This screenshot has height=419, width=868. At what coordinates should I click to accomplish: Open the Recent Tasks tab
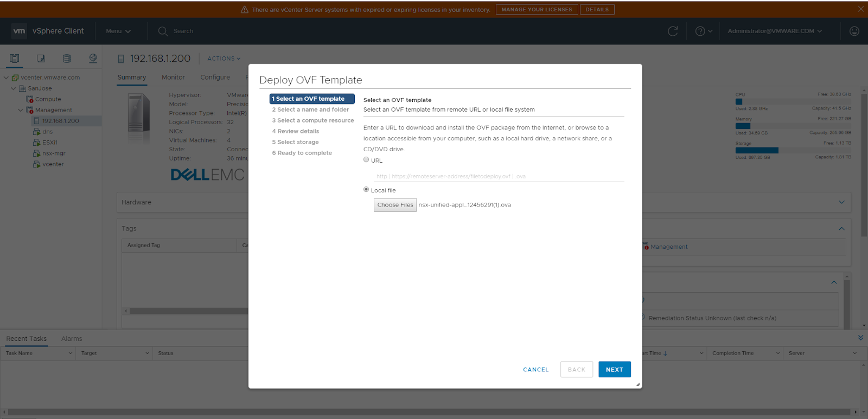coord(27,339)
